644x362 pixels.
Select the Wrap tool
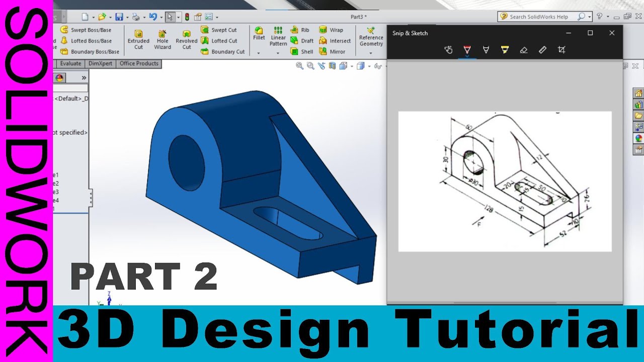point(331,30)
